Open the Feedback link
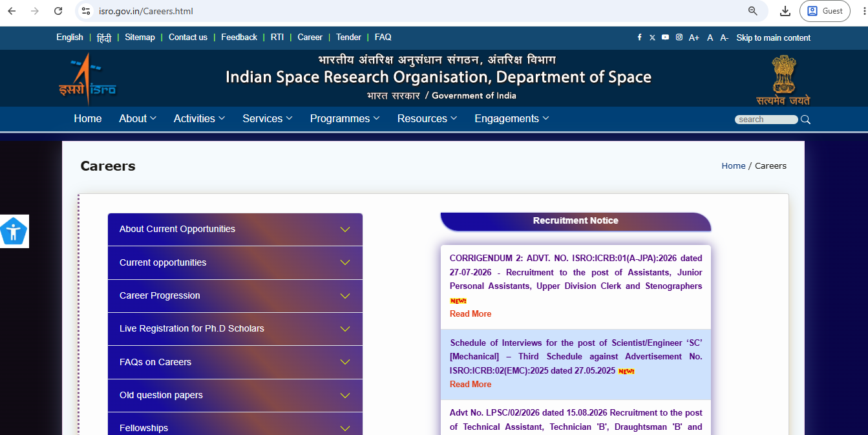This screenshot has height=435, width=868. point(239,37)
